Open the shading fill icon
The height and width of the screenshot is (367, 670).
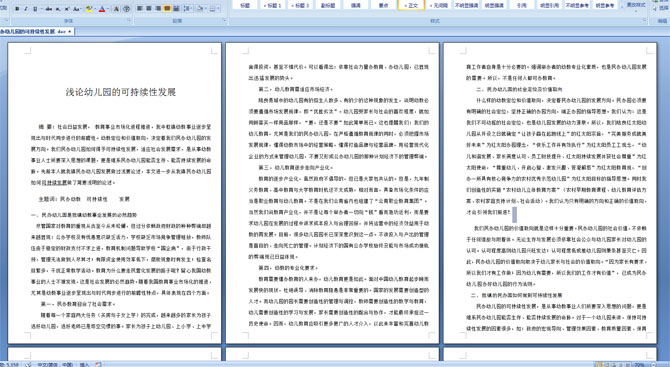(x=200, y=9)
